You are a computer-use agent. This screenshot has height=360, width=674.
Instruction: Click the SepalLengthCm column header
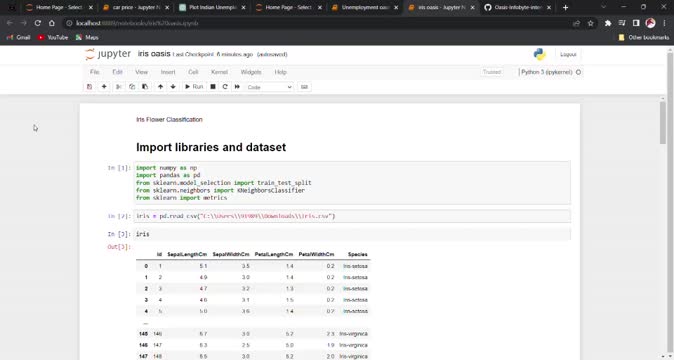coord(187,254)
